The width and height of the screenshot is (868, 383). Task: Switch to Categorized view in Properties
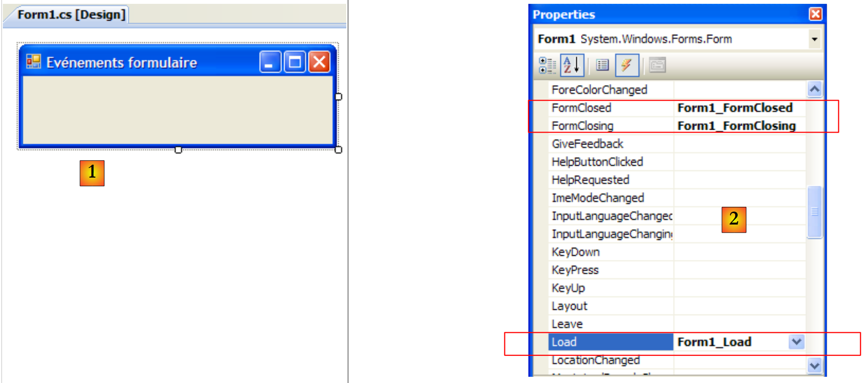547,66
